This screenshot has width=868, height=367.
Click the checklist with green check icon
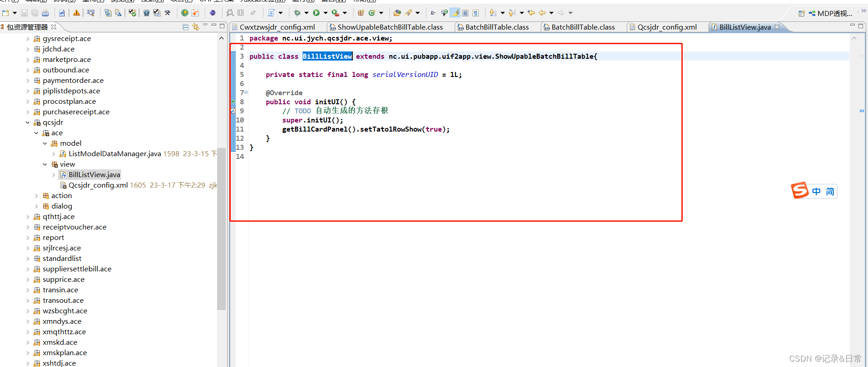pyautogui.click(x=132, y=13)
